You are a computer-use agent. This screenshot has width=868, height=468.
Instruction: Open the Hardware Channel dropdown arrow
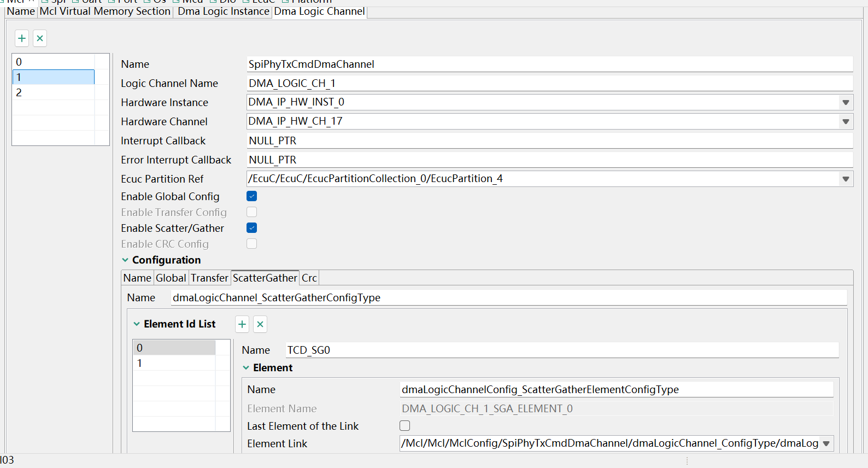(846, 121)
